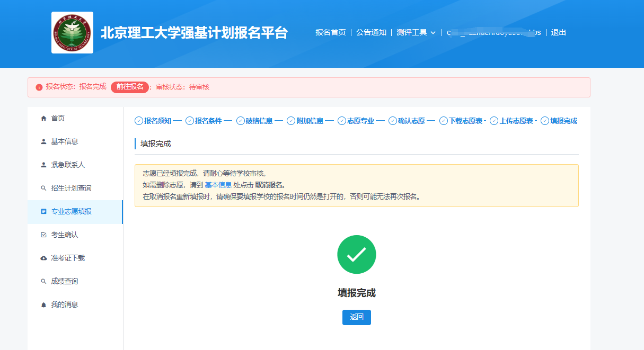Click the 填报完成 section heading
This screenshot has height=350, width=644.
click(x=156, y=143)
